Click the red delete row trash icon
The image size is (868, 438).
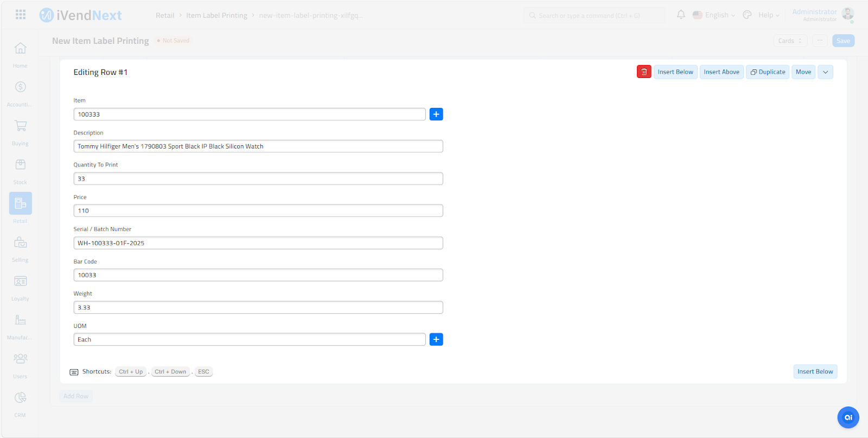(x=644, y=72)
